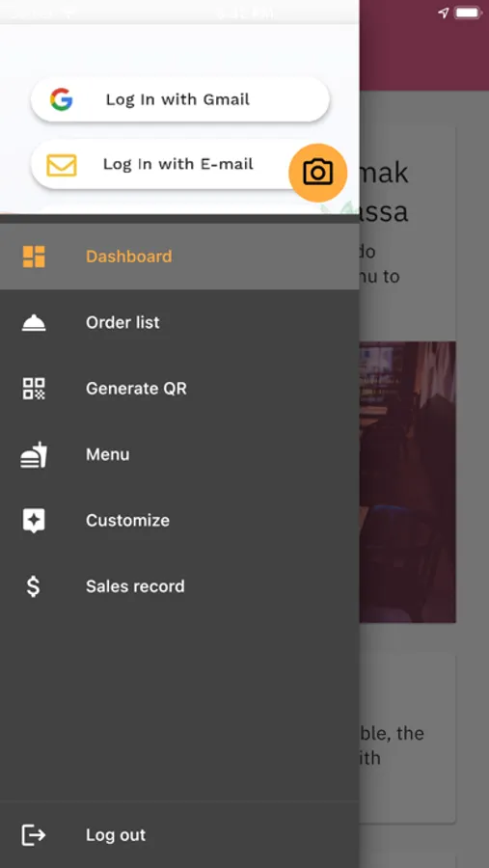Viewport: 489px width, 868px height.
Task: Click the Customize sparkle icon
Action: (x=34, y=521)
